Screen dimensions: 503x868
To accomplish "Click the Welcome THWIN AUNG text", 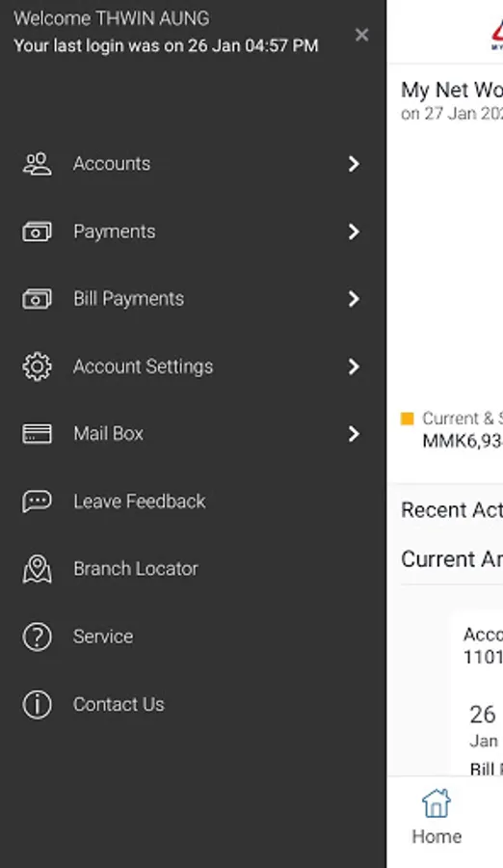I will (112, 18).
